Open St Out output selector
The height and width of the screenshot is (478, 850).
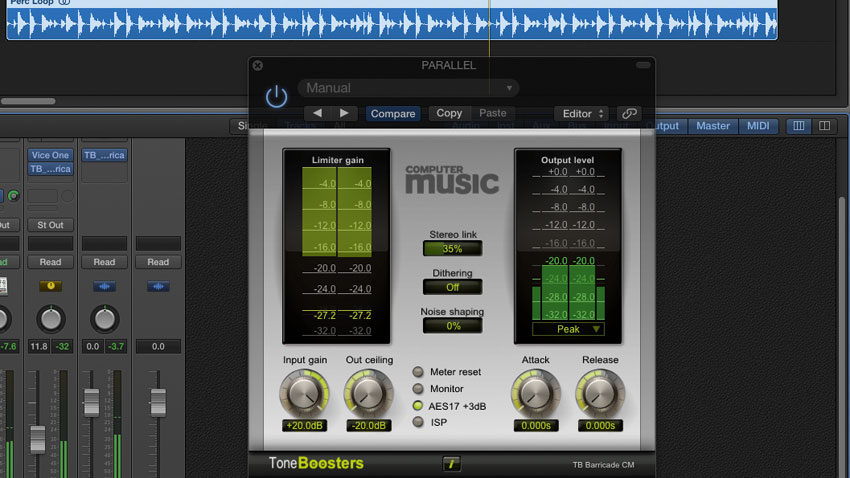click(50, 225)
